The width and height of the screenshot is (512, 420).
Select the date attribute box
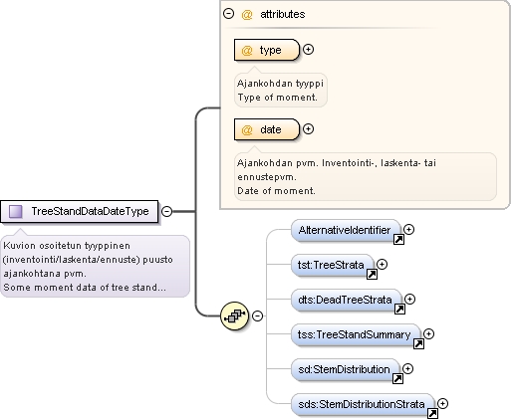pyautogui.click(x=267, y=129)
